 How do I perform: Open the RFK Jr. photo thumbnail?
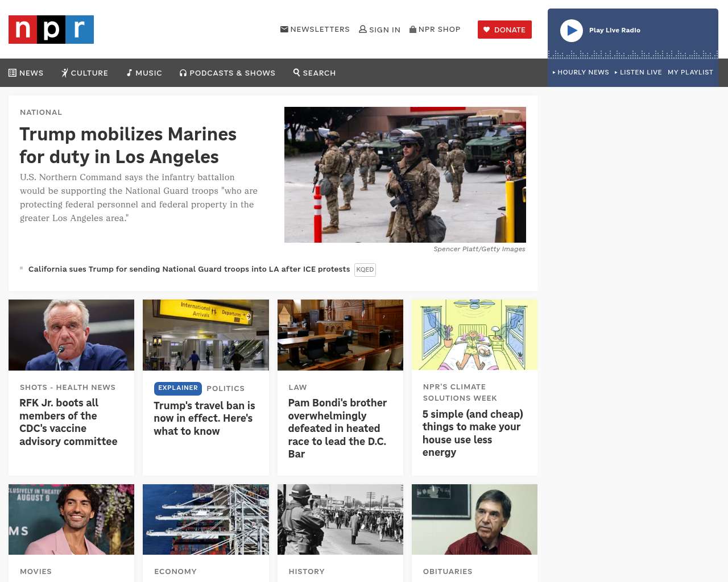pos(71,335)
